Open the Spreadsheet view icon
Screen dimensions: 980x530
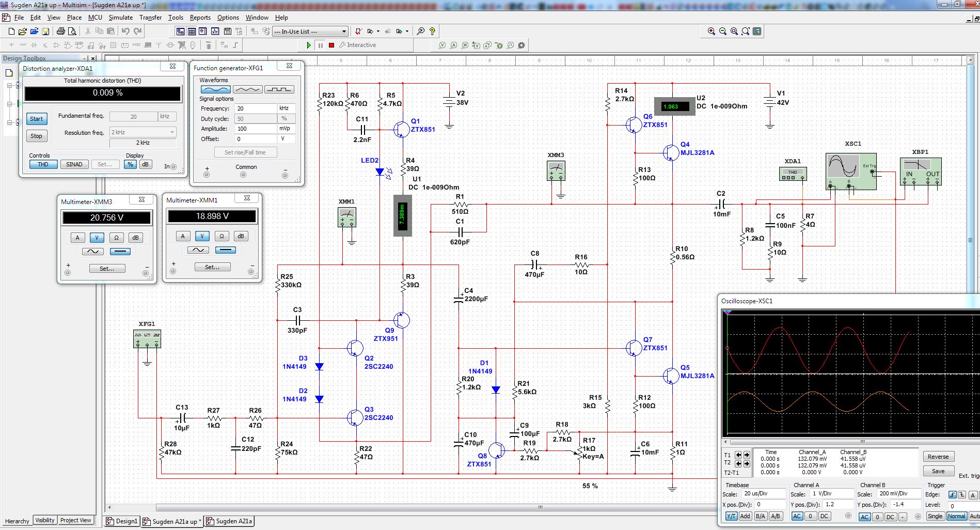click(x=192, y=32)
